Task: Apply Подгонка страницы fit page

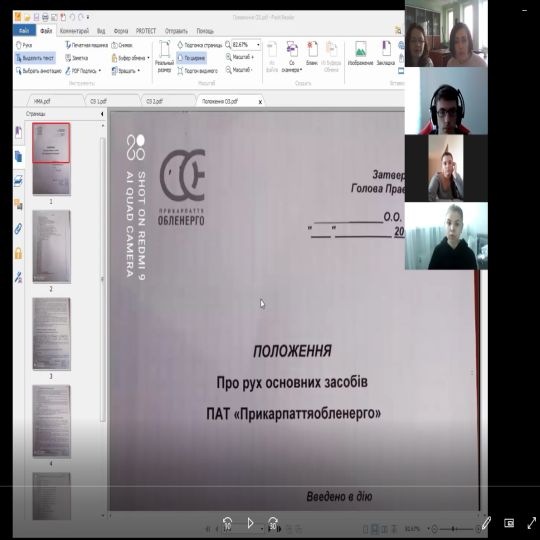Action: 200,45
